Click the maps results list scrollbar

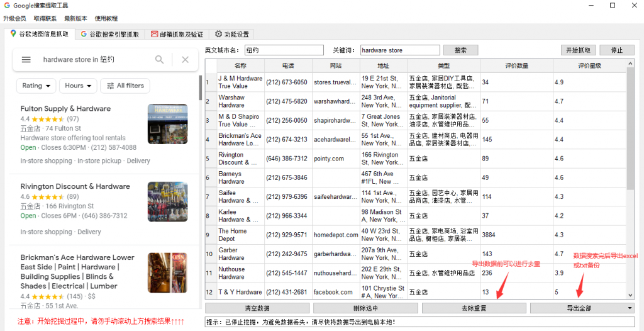[x=201, y=87]
